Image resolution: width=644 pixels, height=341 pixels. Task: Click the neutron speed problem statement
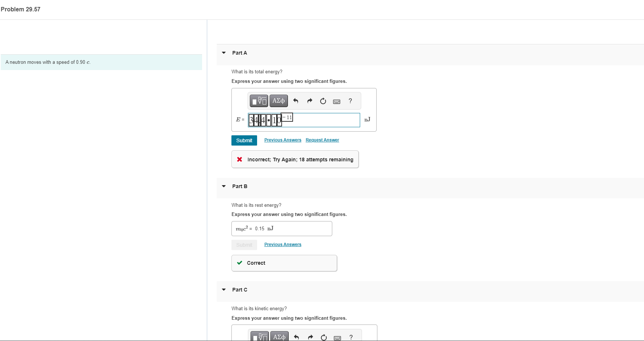(x=48, y=62)
